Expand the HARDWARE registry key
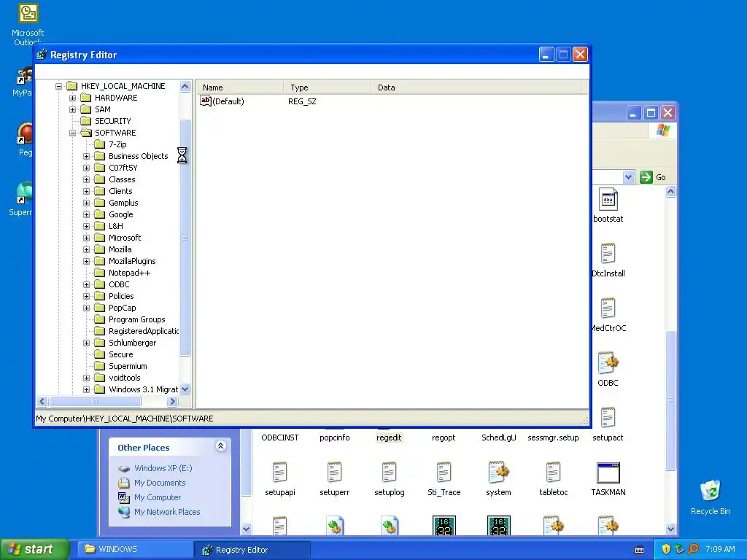Screen dimensions: 747x560 coord(72,98)
